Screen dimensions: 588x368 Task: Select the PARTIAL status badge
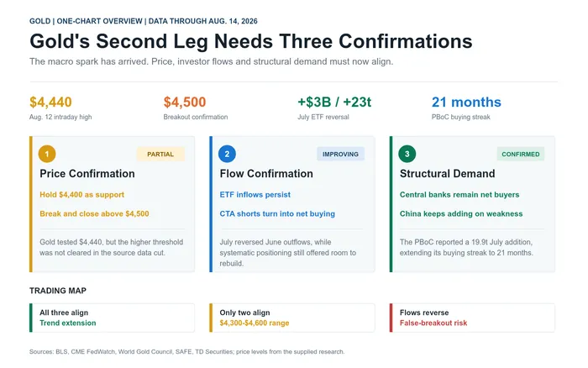[x=160, y=155]
